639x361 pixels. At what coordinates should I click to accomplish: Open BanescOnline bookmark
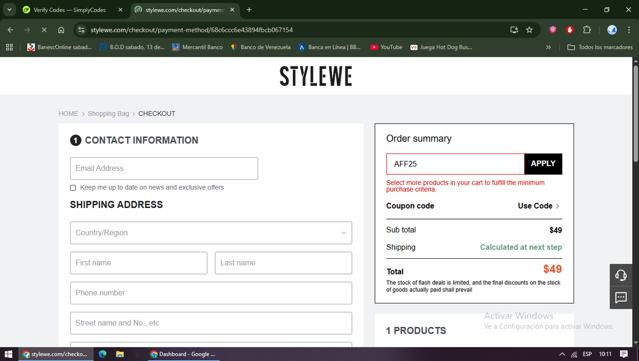tap(59, 47)
